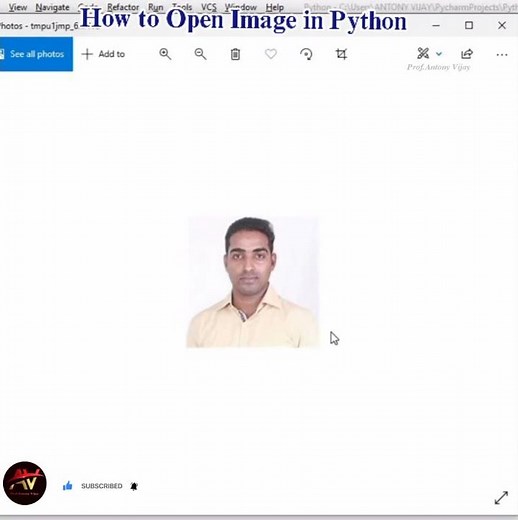The image size is (518, 520).
Task: Open the Edit & Create scissors icon
Action: [x=423, y=53]
